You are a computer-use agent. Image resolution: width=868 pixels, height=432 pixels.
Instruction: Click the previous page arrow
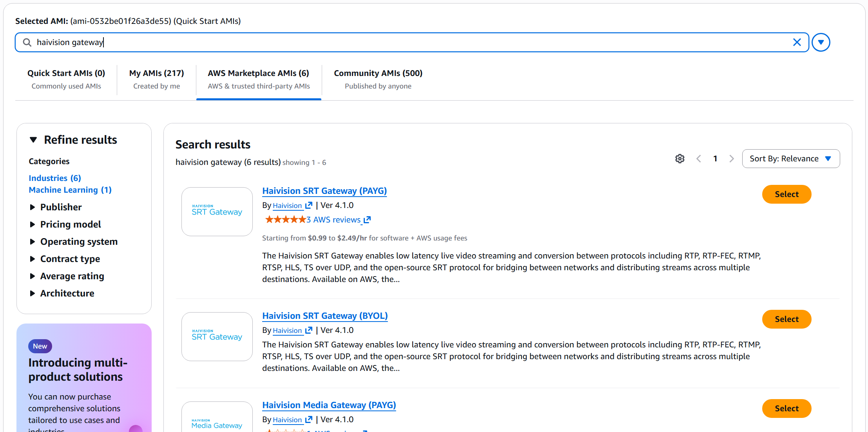(x=699, y=159)
